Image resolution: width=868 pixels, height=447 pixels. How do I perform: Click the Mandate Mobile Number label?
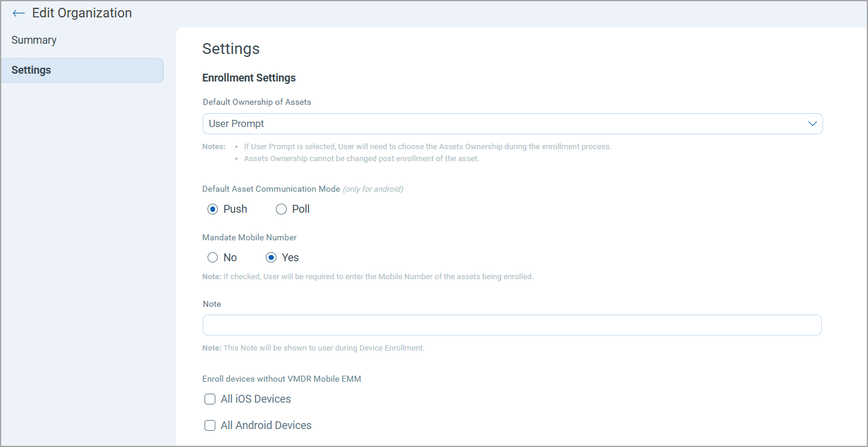tap(250, 237)
